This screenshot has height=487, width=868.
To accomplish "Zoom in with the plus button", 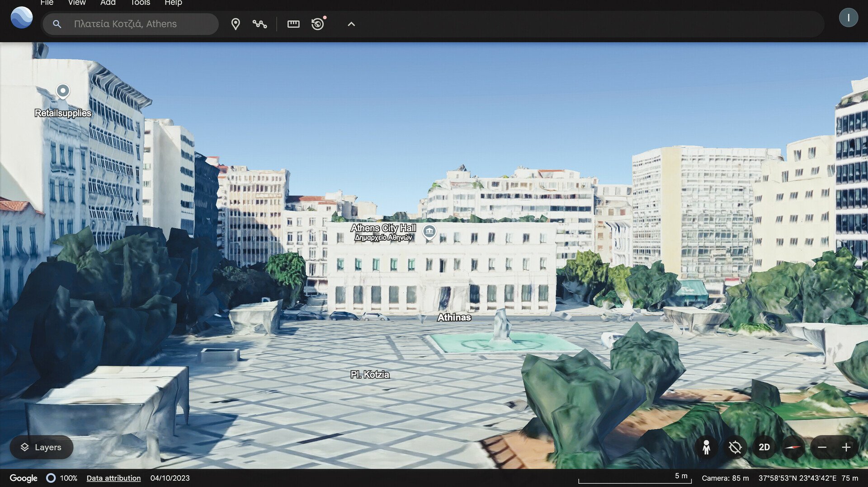I will coord(846,447).
